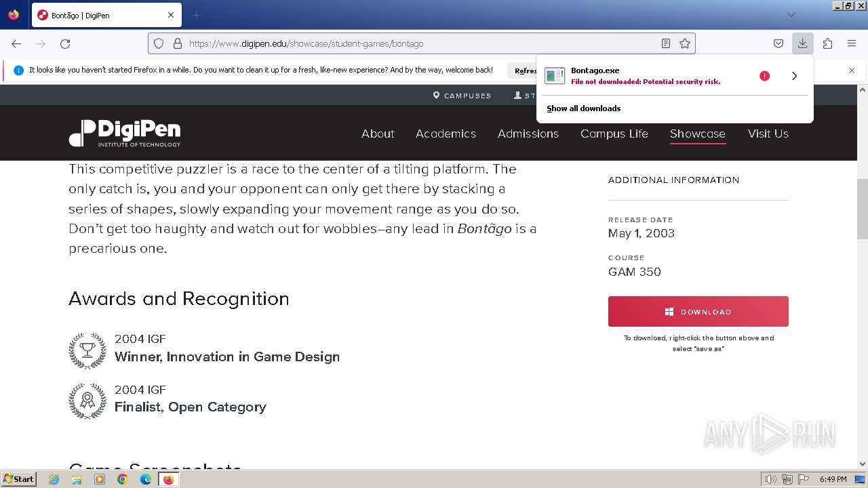Toggle the downloads toolbar button
The height and width of the screenshot is (488, 868).
tap(802, 43)
